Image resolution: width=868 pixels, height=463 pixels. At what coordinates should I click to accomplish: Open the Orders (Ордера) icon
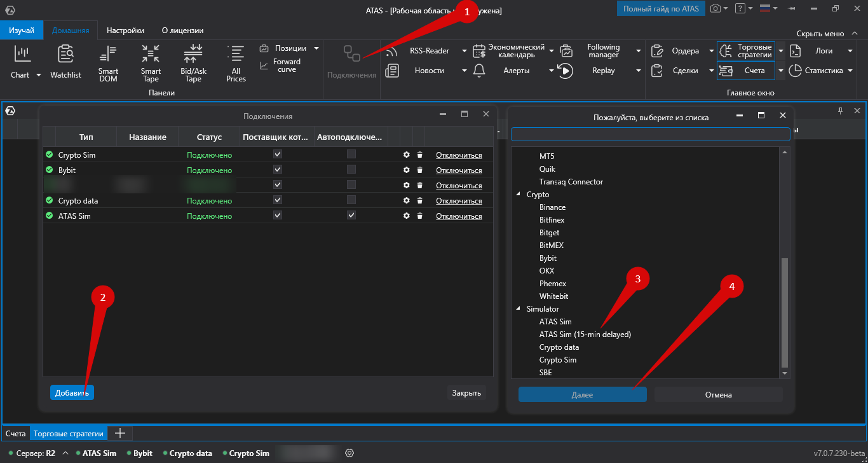(x=657, y=51)
